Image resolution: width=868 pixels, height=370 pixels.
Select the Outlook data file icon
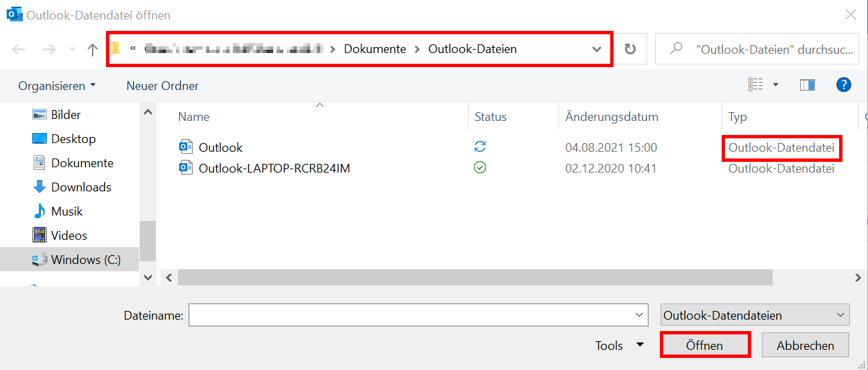coord(185,148)
